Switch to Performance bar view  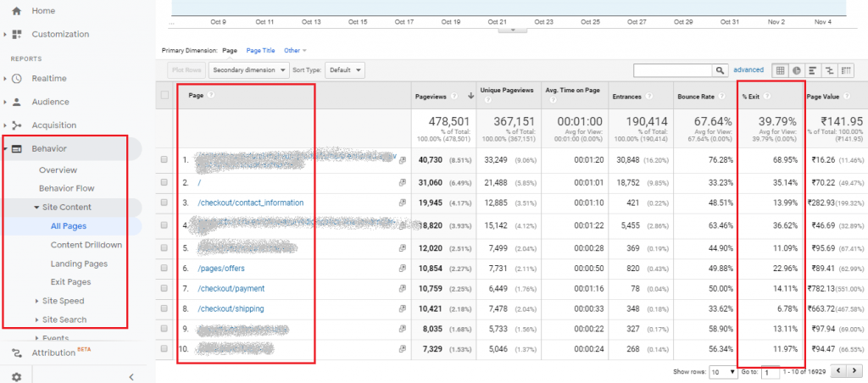(x=812, y=70)
